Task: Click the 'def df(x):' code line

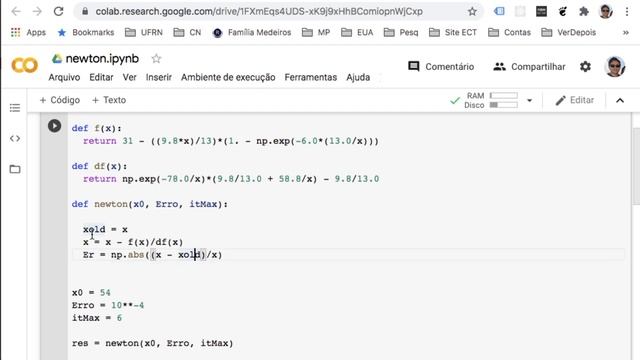Action: click(100, 166)
